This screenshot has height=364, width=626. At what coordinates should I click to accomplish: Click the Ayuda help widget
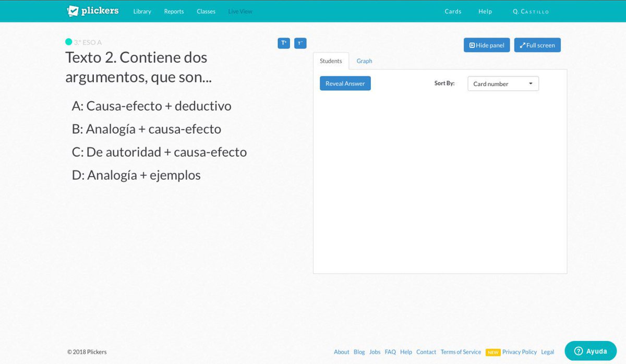[x=591, y=351]
